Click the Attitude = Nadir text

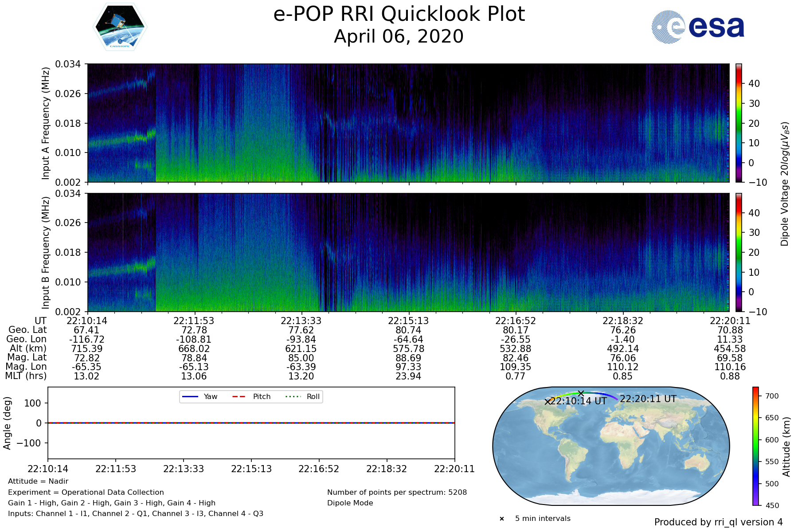[x=38, y=481]
